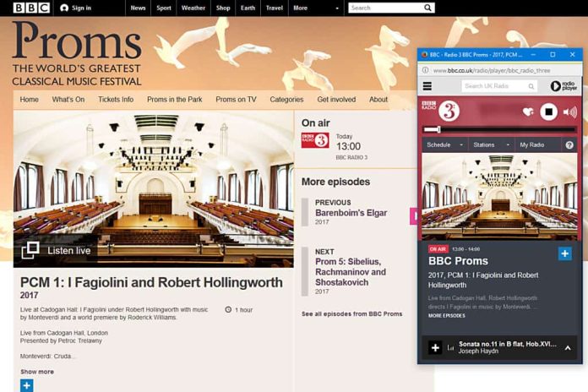Screen dimensions: 588x392
Task: Expand the Schedule dropdown in radio player
Action: click(444, 144)
